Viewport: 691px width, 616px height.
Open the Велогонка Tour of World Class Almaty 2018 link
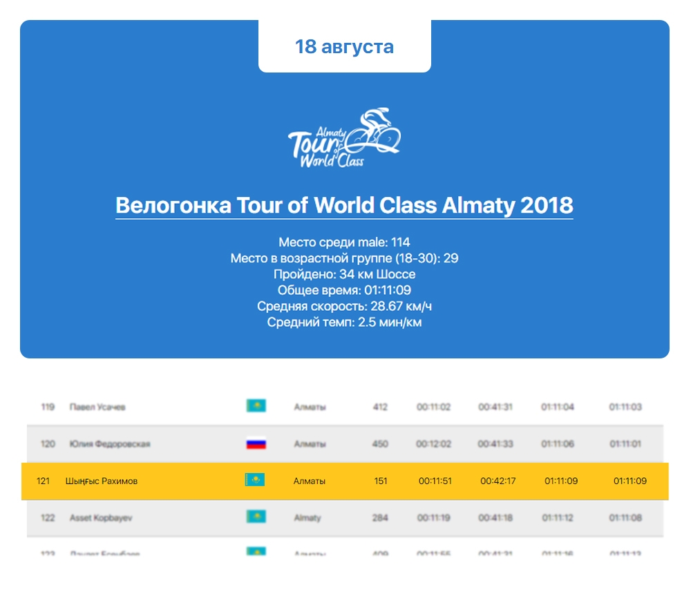pos(344,206)
